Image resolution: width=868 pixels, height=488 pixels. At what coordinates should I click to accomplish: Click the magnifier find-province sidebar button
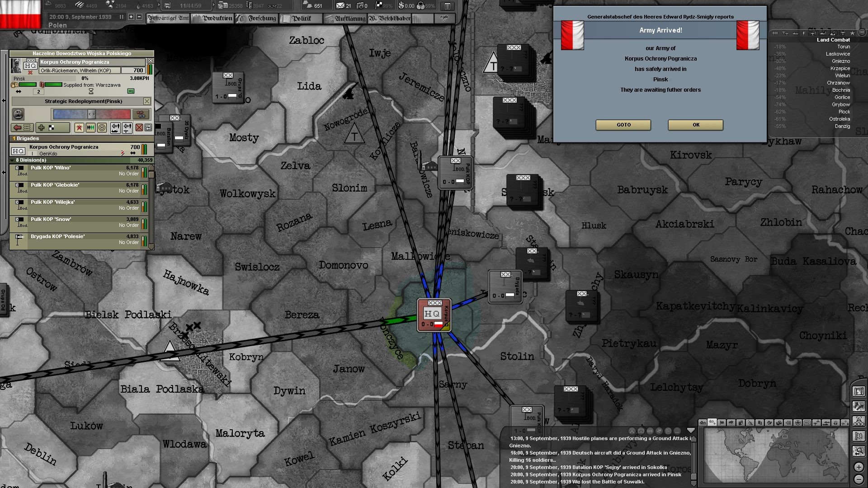pyautogui.click(x=859, y=451)
